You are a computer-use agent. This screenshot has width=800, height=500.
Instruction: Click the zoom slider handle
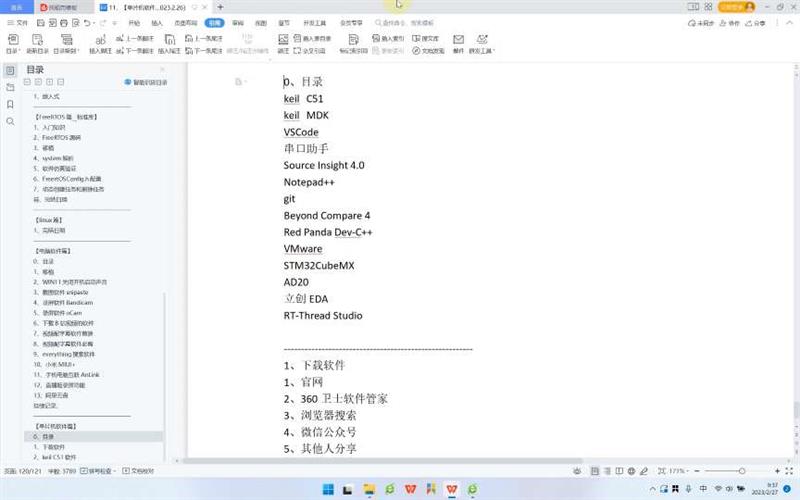(742, 471)
